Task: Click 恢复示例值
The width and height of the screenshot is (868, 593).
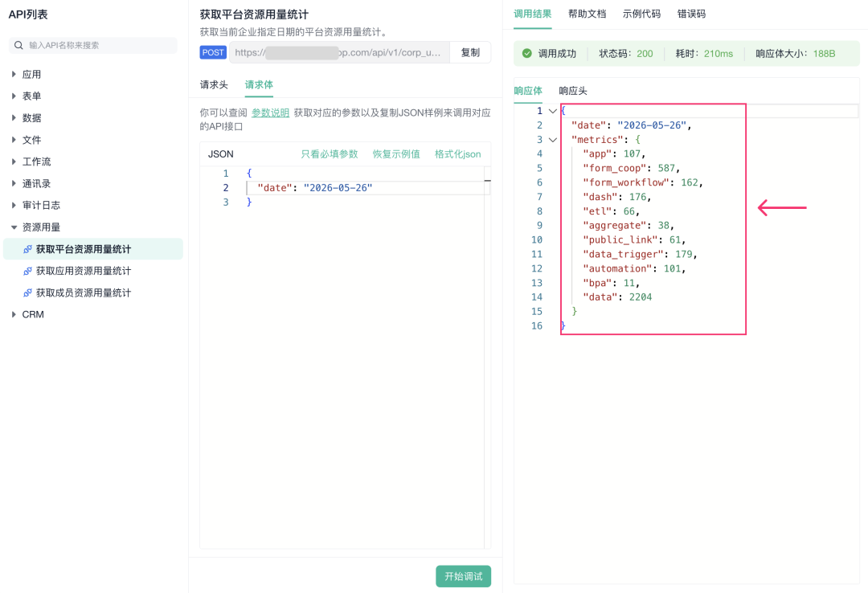Action: click(396, 154)
